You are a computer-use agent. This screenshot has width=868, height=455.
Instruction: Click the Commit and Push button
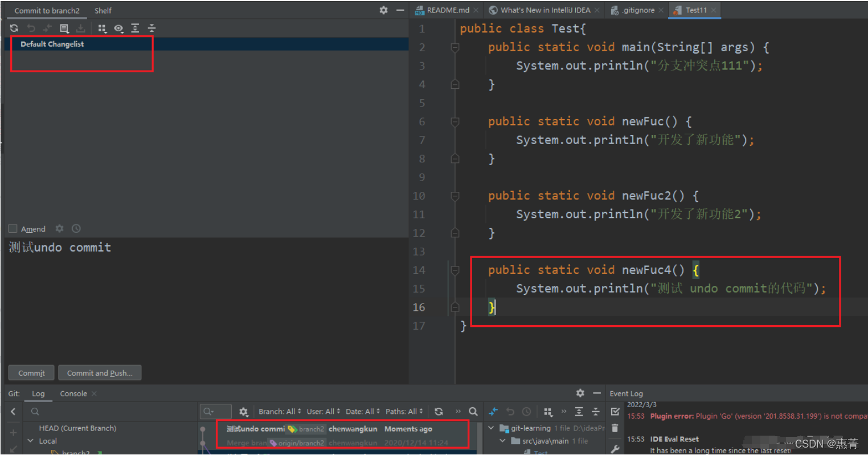click(x=100, y=373)
